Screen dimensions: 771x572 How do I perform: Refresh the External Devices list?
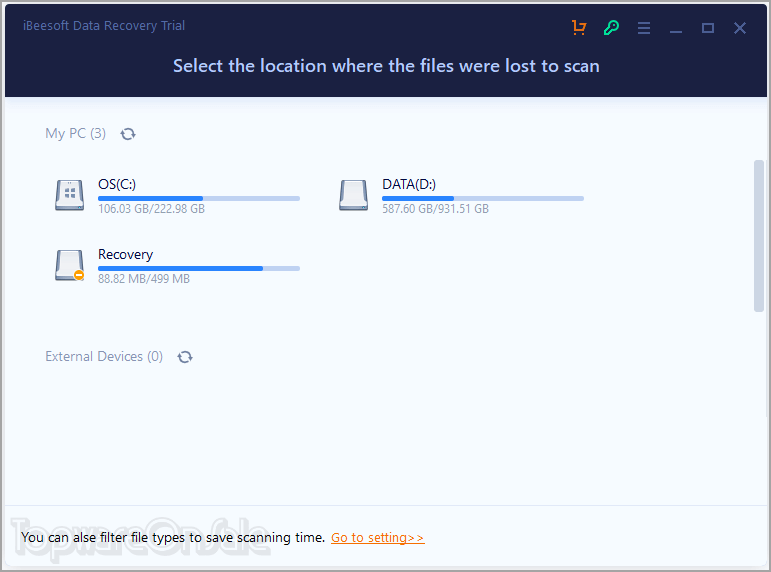point(185,357)
